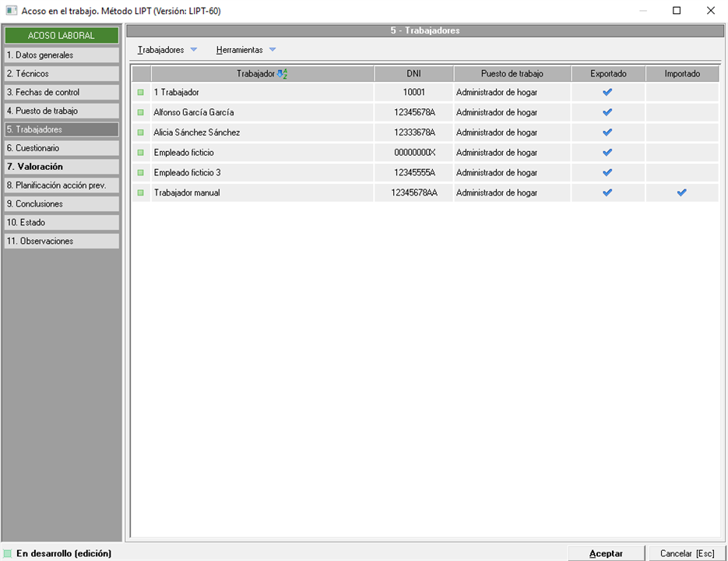Click the app icon in title bar
Screen dimensions: 728x561
[x=11, y=11]
